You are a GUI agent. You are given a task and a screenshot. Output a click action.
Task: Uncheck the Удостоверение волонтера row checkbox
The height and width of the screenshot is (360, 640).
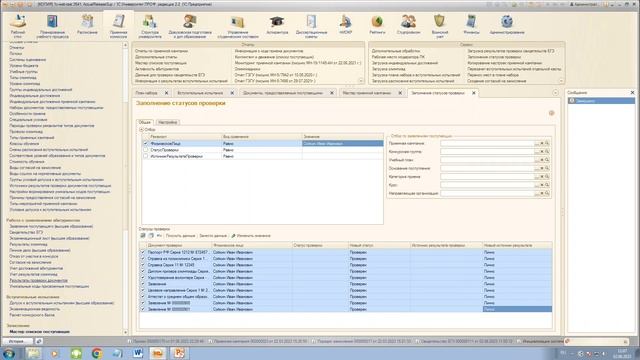pos(143,278)
